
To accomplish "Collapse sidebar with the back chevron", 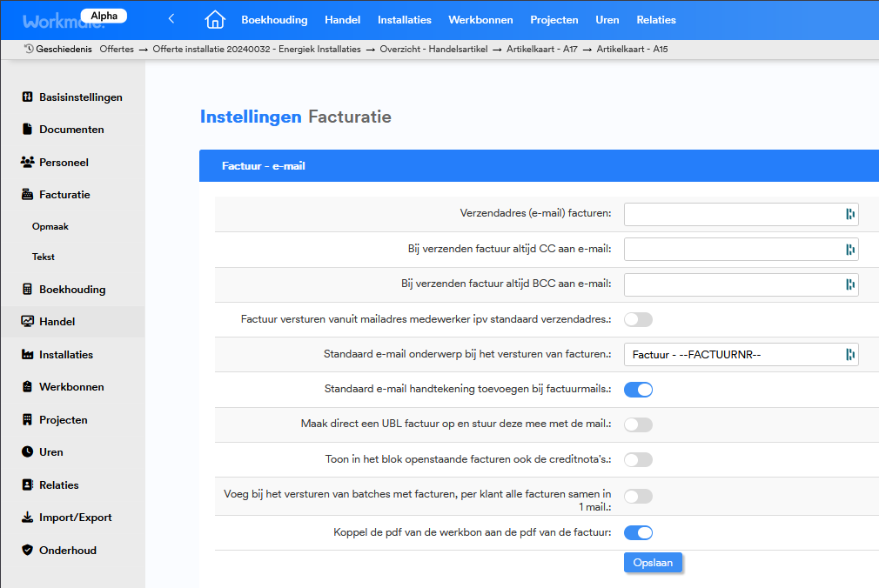I will pyautogui.click(x=171, y=19).
